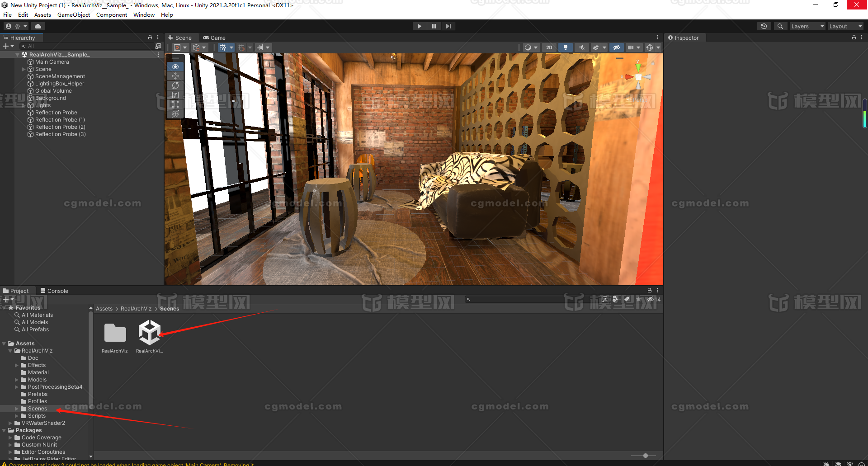The width and height of the screenshot is (868, 466).
Task: Open the search tool in the top toolbar
Action: (780, 26)
